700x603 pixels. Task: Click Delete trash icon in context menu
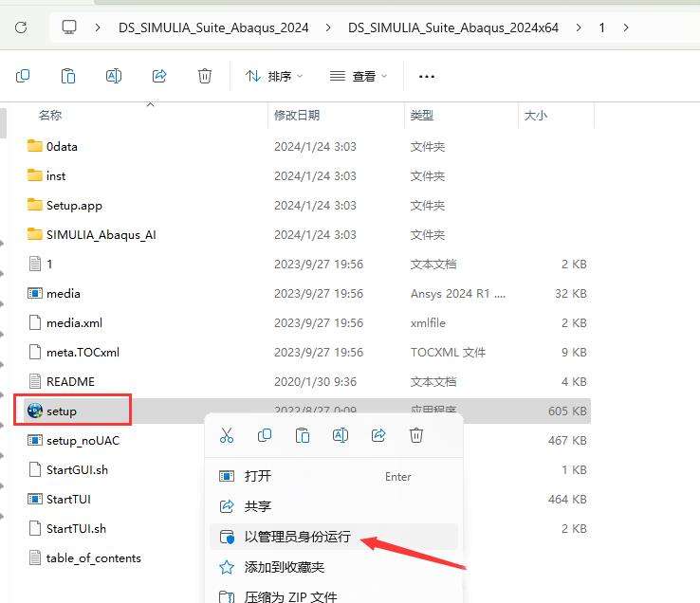[416, 435]
